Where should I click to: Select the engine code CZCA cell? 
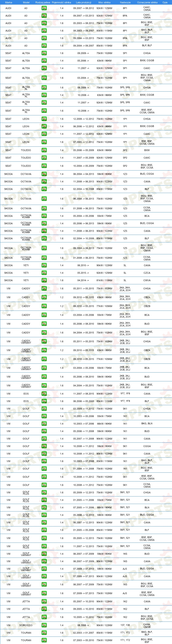[147, 273]
